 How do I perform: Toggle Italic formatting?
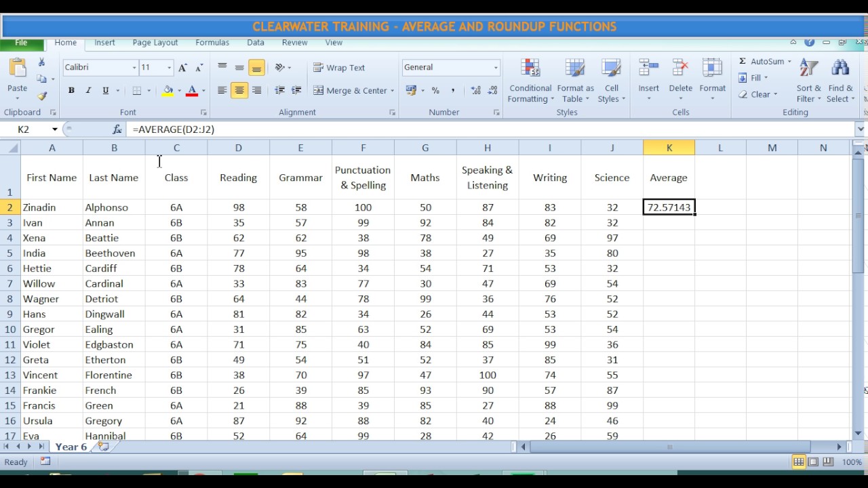click(88, 91)
